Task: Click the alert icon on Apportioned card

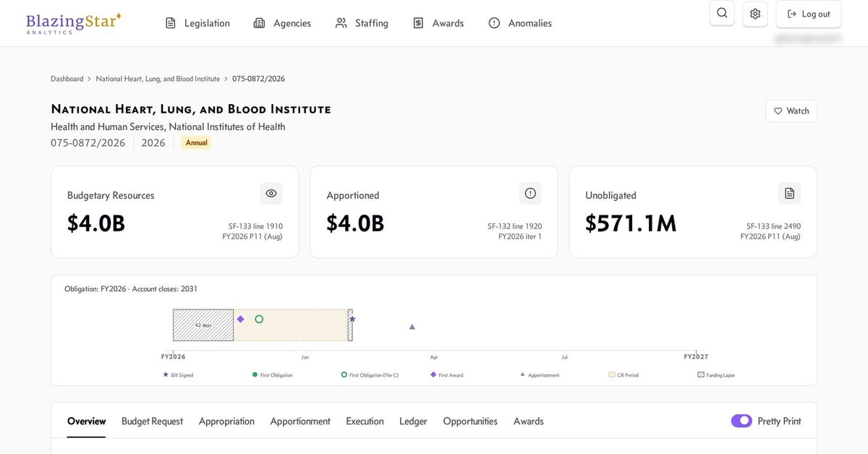Action: [x=530, y=193]
